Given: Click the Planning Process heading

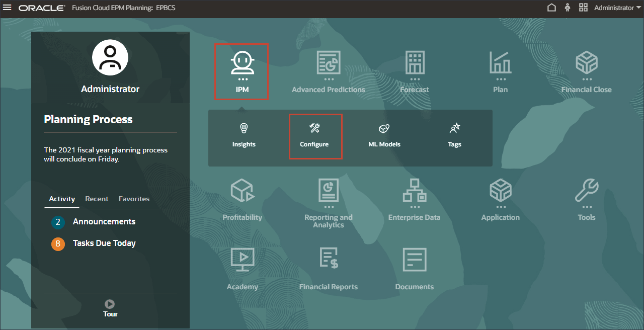Looking at the screenshot, I should pyautogui.click(x=88, y=120).
